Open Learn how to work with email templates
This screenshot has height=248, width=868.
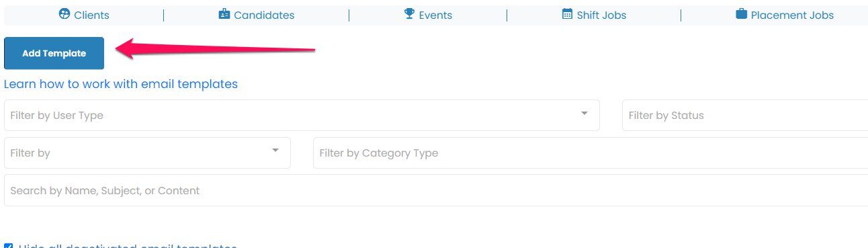(121, 84)
